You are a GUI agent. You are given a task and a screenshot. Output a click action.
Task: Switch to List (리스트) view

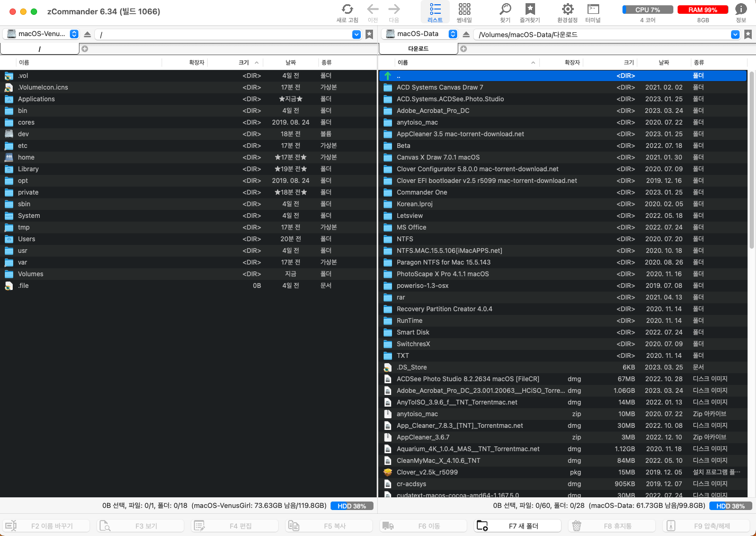(435, 13)
